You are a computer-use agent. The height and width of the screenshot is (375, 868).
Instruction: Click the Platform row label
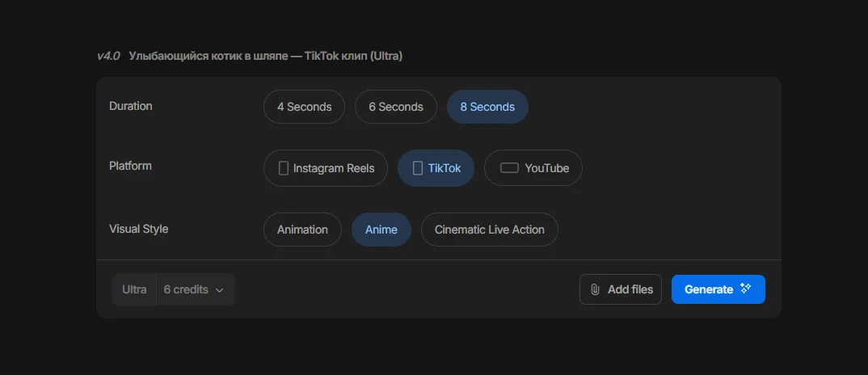click(130, 166)
